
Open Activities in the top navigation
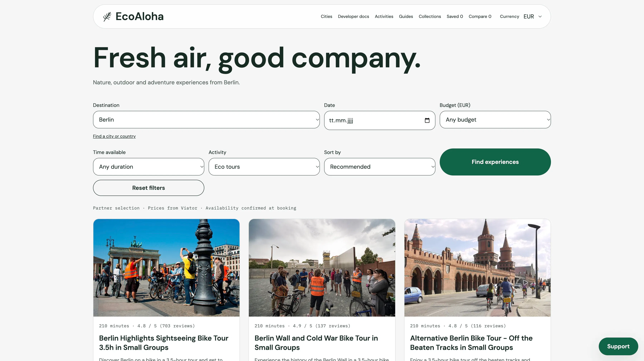tap(384, 16)
